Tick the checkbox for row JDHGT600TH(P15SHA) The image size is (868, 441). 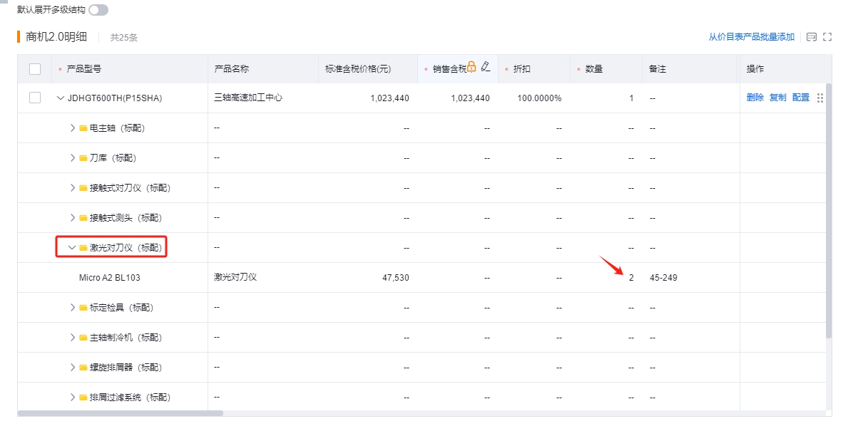click(x=35, y=98)
